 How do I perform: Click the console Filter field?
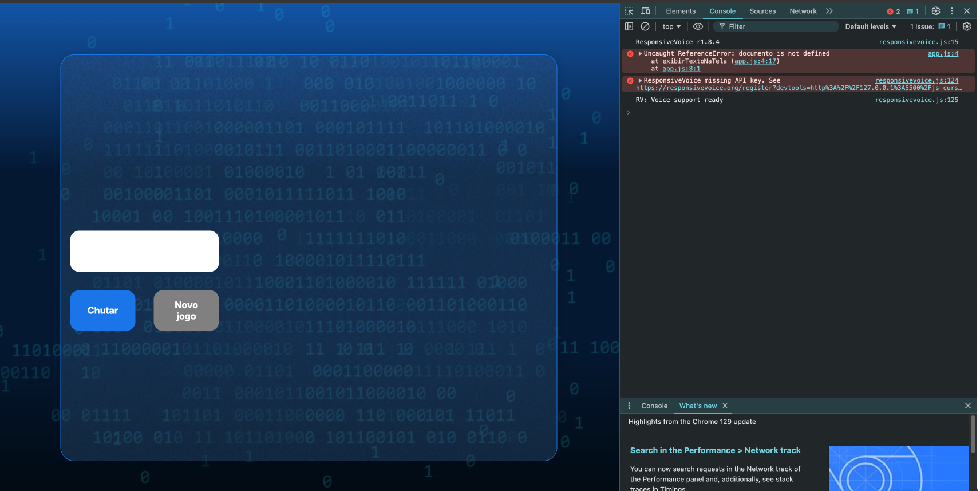tap(776, 26)
